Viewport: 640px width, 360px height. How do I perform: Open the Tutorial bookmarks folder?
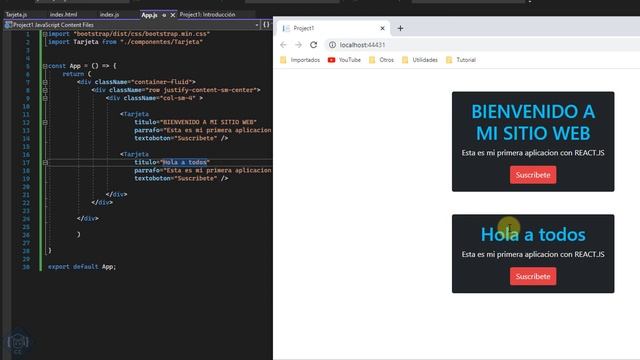pyautogui.click(x=461, y=60)
